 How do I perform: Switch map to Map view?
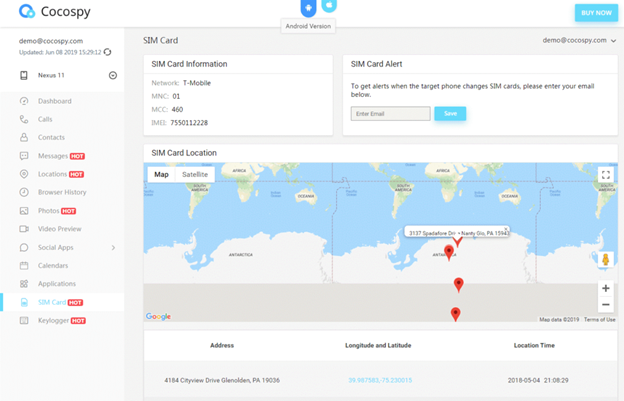coord(162,174)
